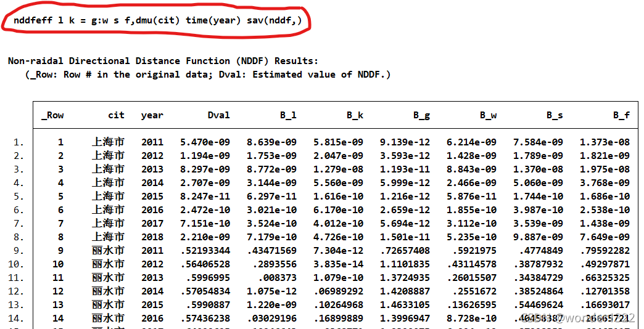Click B_g value 1.1101835 in row 10
Viewport: 644px width, 329px height.
click(x=405, y=264)
